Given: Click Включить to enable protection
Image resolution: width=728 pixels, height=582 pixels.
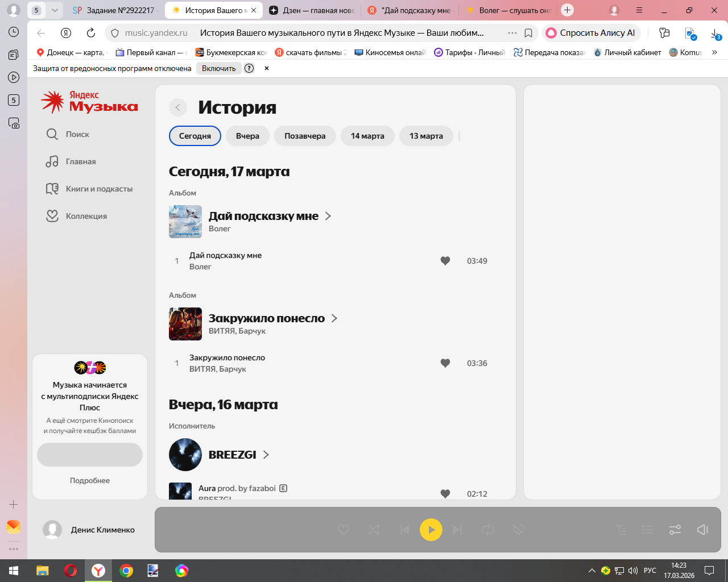Looking at the screenshot, I should [x=218, y=68].
